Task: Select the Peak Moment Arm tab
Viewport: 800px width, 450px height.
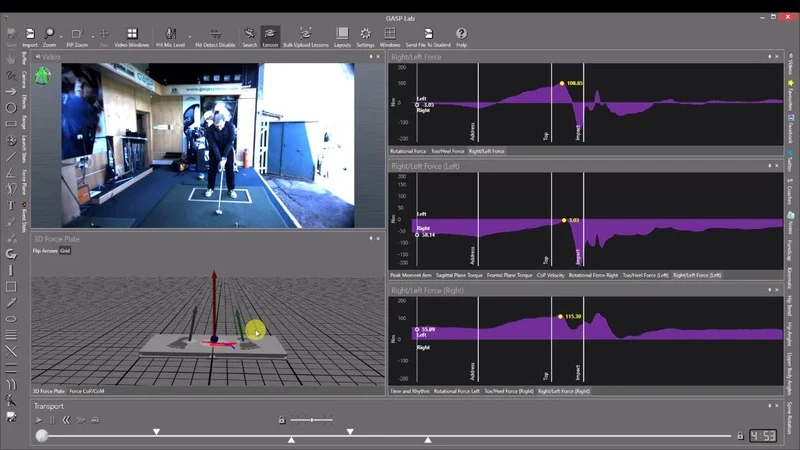Action: coord(410,274)
